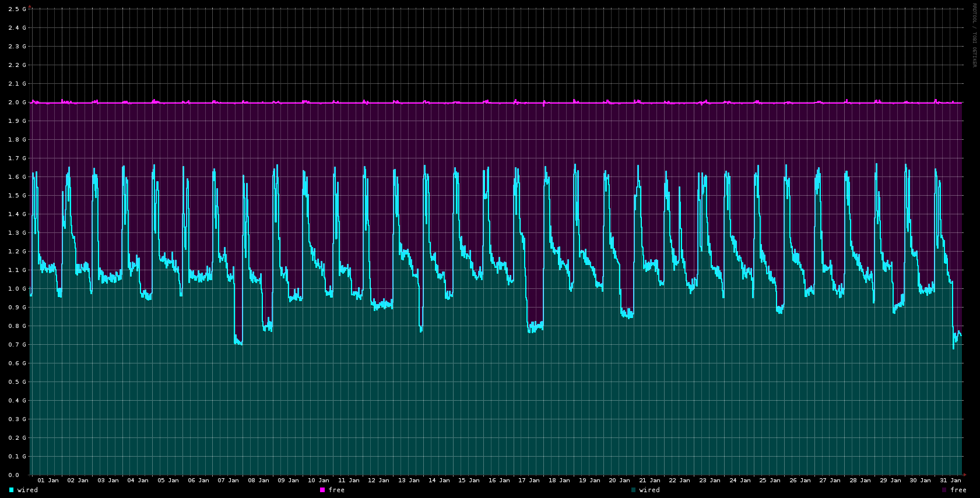Click the 1.0 G y-axis label
The height and width of the screenshot is (498, 980).
coord(17,289)
